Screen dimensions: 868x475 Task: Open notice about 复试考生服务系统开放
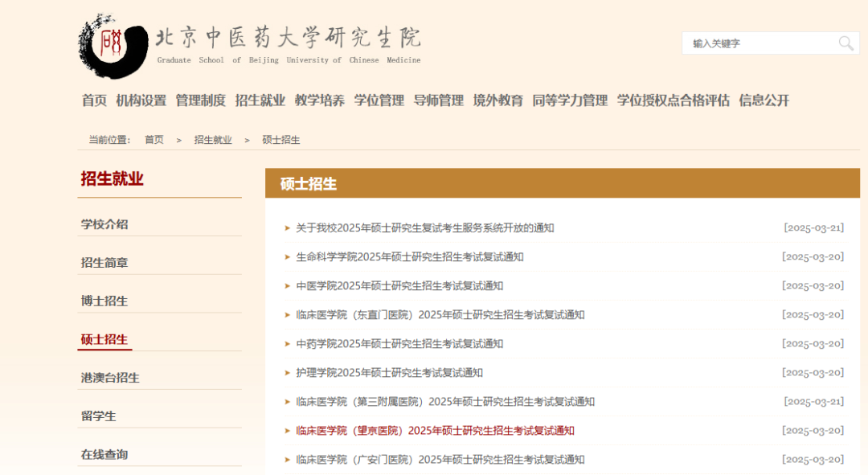click(425, 228)
